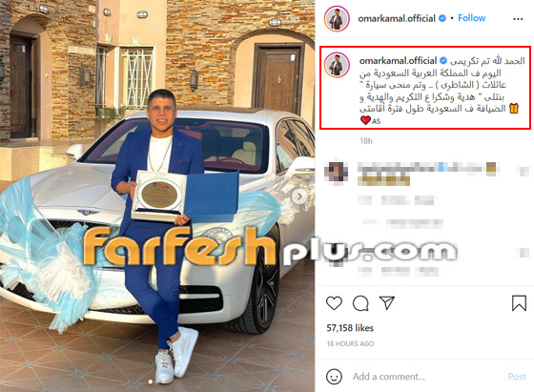This screenshot has height=392, width=534.
Task: Open comments using speech bubble icon
Action: (x=360, y=303)
